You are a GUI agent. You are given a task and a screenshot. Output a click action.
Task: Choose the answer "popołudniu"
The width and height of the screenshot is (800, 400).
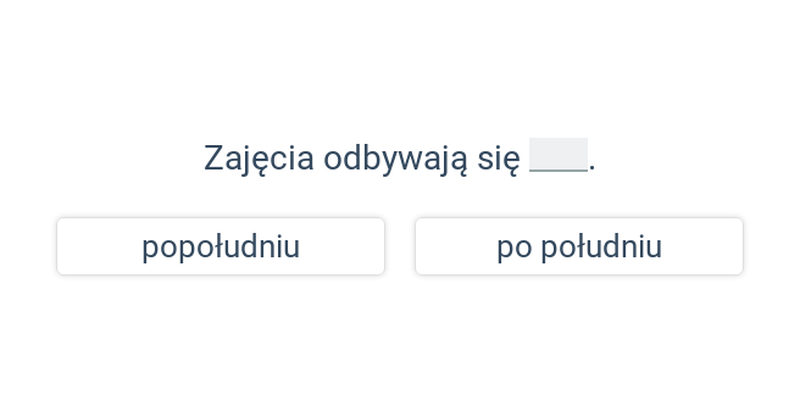[220, 246]
